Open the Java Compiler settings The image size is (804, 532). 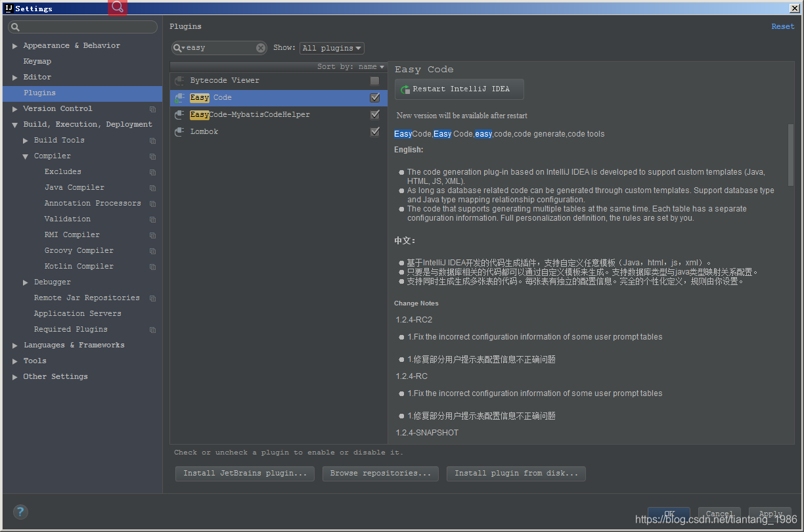[74, 188]
